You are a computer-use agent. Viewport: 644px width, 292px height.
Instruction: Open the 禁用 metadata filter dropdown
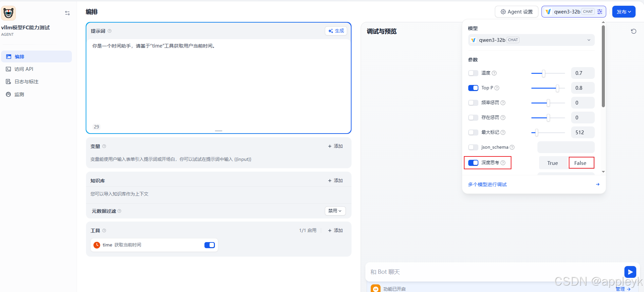(335, 211)
